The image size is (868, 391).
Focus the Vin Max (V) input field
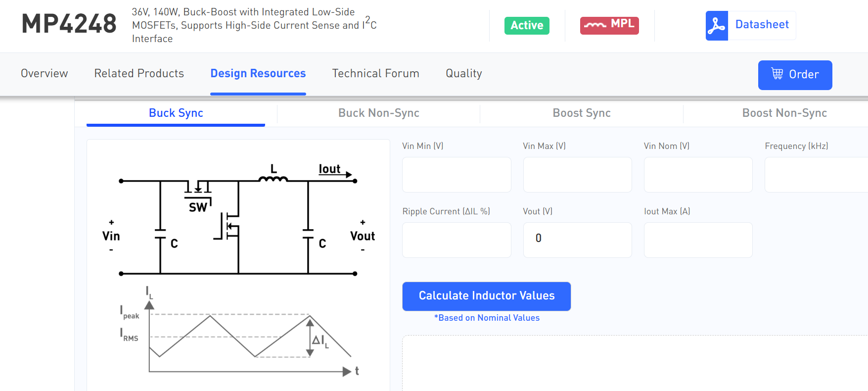[578, 175]
